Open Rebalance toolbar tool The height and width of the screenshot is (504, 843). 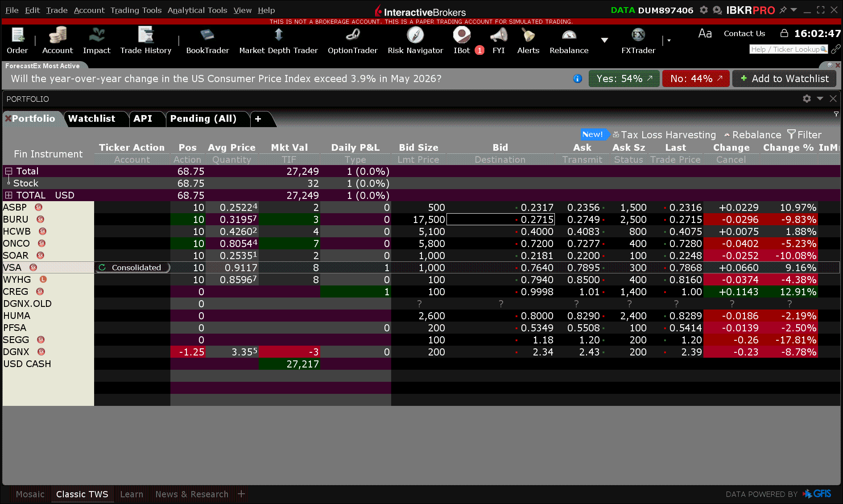(569, 40)
